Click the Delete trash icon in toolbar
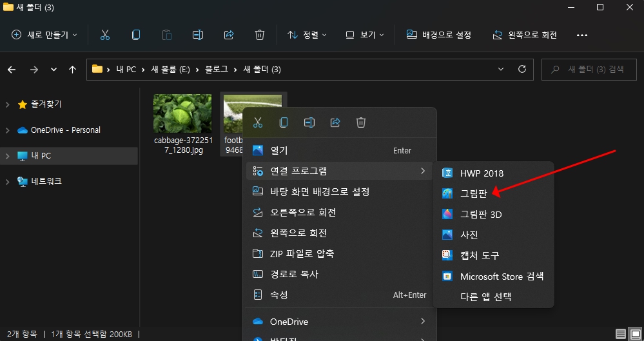This screenshot has height=341, width=644. pos(260,35)
